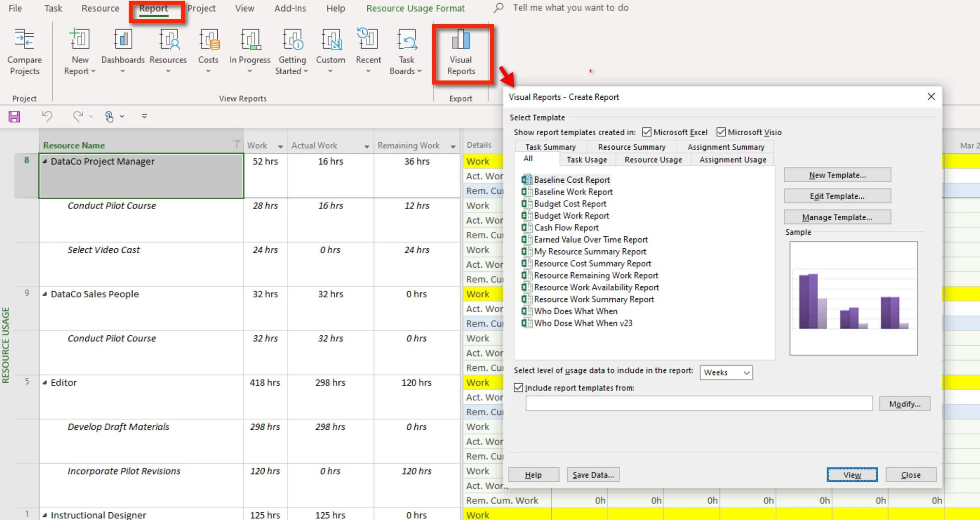Click the Edit Template button
Viewport: 980px width, 520px height.
pos(837,196)
